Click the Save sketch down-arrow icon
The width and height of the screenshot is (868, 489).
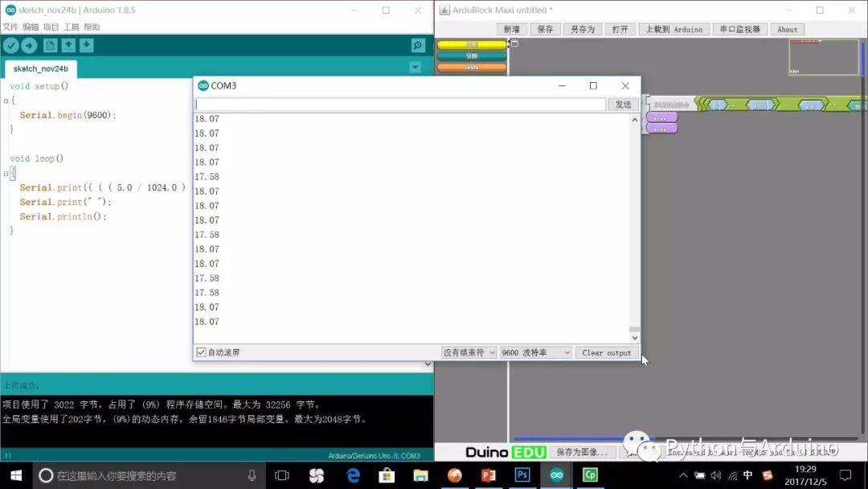[87, 45]
